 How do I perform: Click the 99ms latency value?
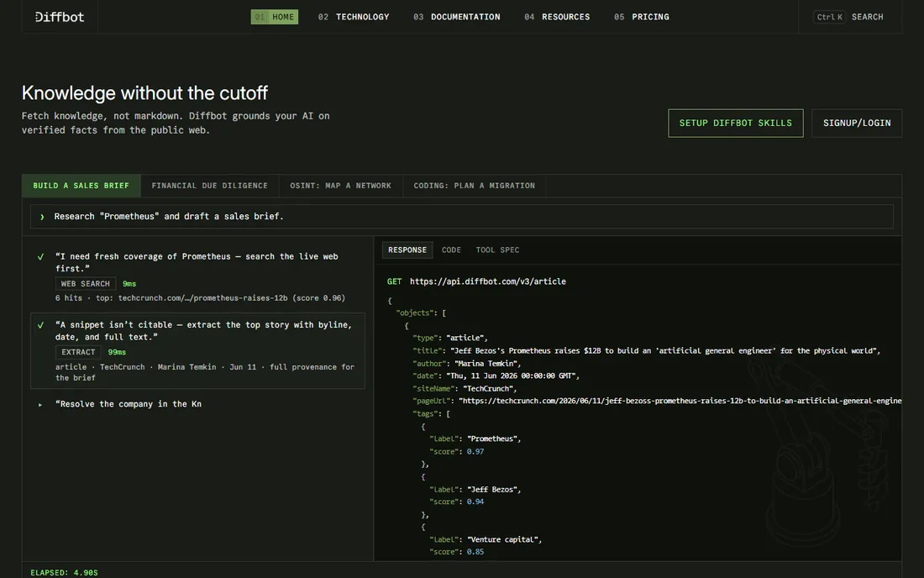(117, 352)
